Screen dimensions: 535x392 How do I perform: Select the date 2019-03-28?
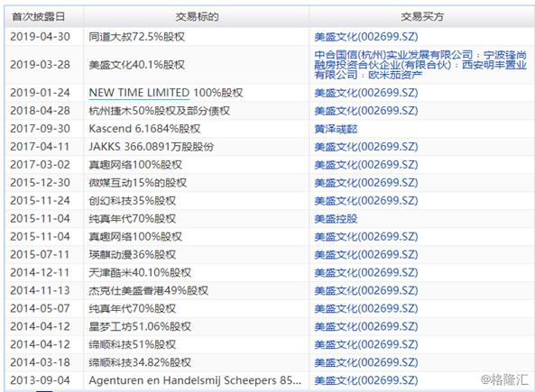point(40,65)
